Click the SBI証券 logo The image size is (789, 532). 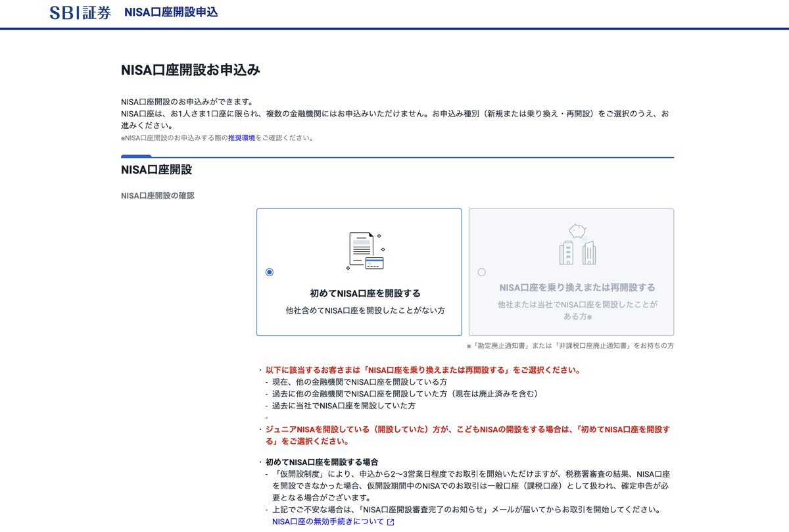tap(80, 12)
